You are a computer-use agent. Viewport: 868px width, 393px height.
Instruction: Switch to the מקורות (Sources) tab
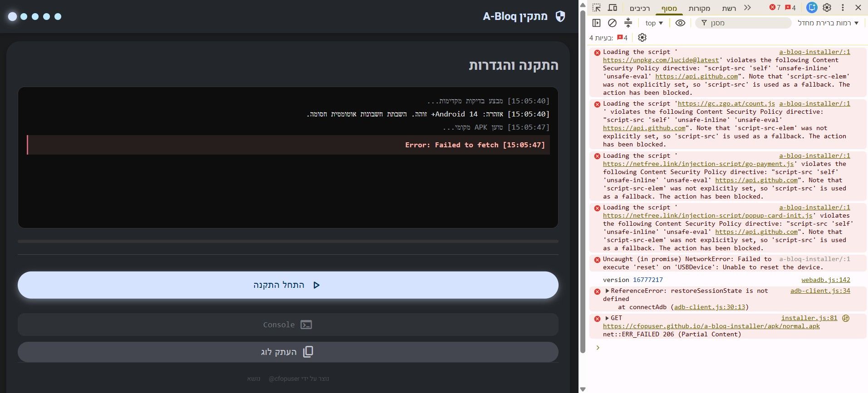(699, 8)
